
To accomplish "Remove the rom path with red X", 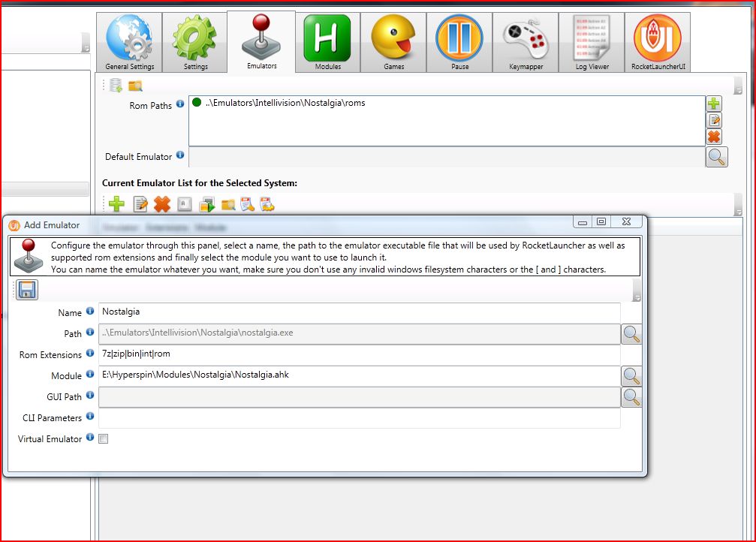I will coord(714,136).
